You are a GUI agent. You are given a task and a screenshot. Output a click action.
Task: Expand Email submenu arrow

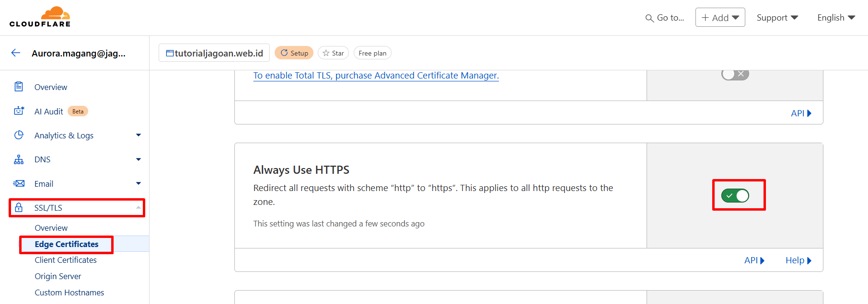tap(139, 183)
